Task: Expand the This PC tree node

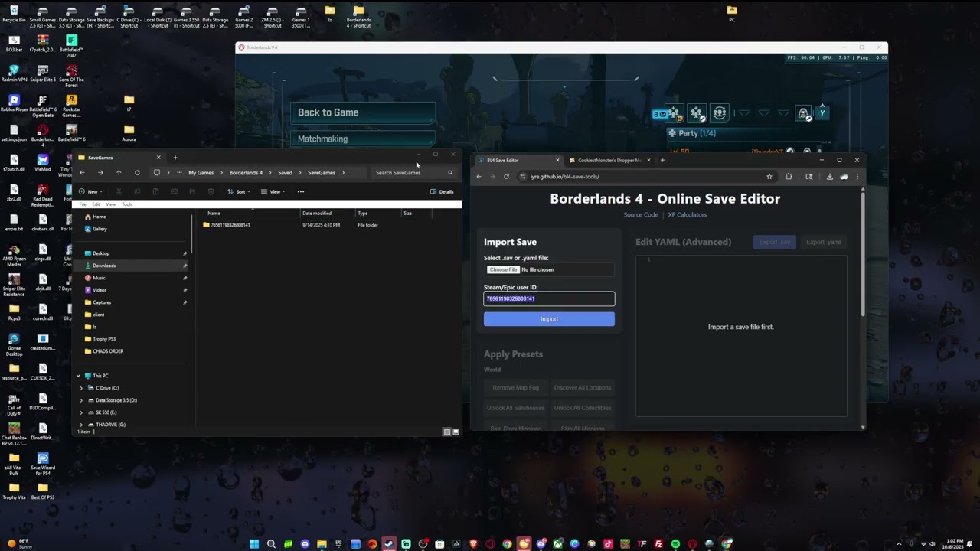Action: point(78,376)
